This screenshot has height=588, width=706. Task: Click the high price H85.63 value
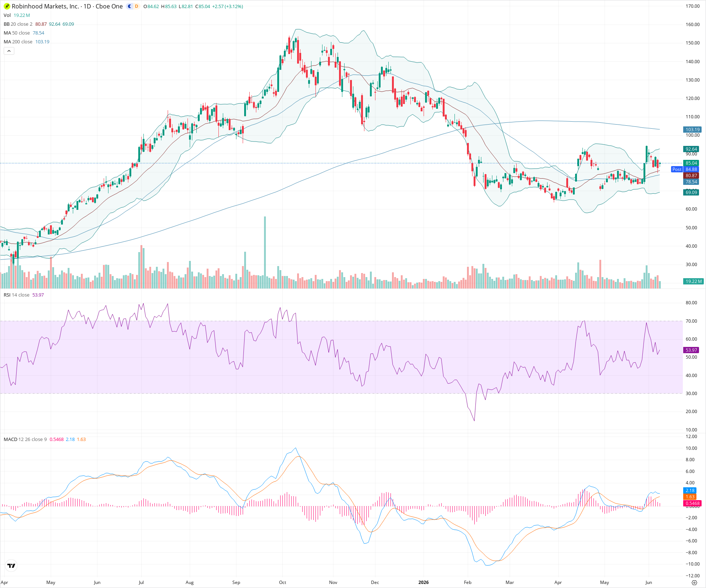tap(169, 6)
